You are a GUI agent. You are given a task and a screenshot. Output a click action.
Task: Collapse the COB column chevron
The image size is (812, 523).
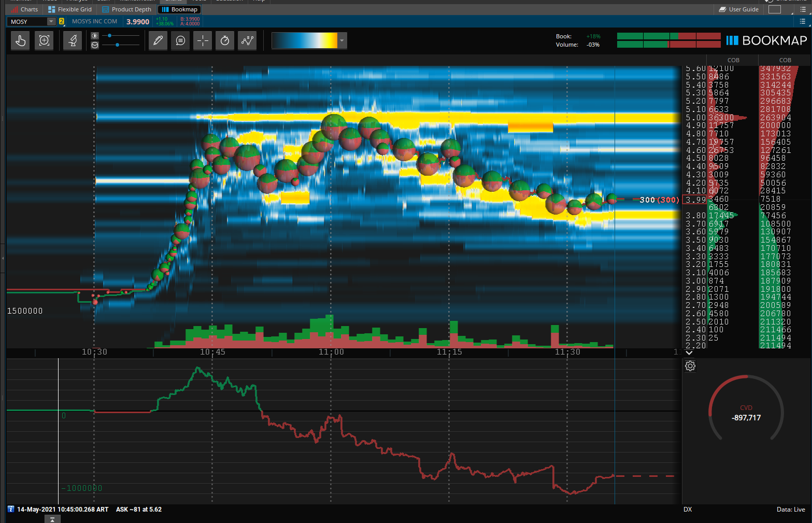(x=689, y=352)
